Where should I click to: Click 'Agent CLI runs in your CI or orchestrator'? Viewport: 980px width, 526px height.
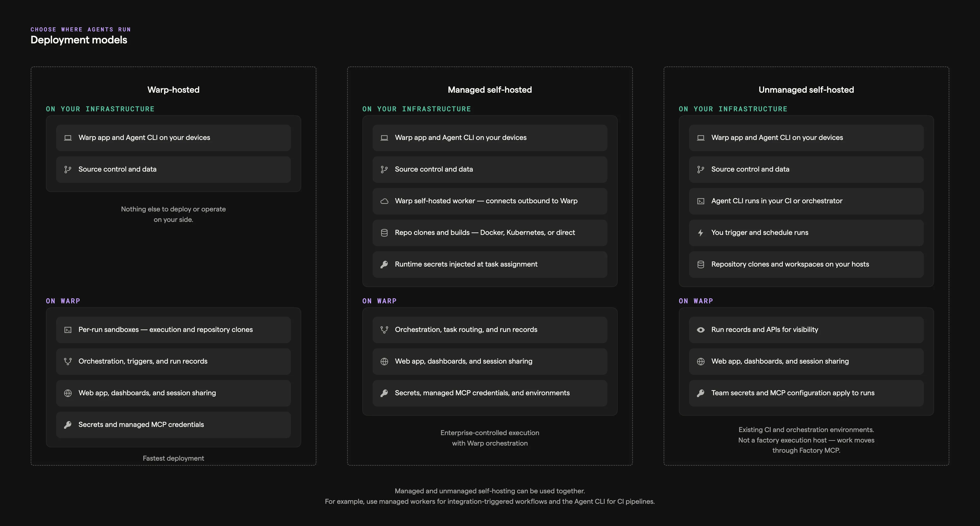point(777,201)
